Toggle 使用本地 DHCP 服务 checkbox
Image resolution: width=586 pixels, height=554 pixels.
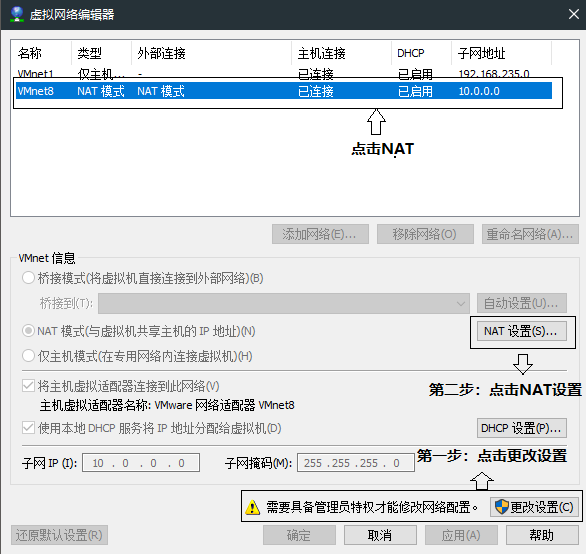pos(28,428)
